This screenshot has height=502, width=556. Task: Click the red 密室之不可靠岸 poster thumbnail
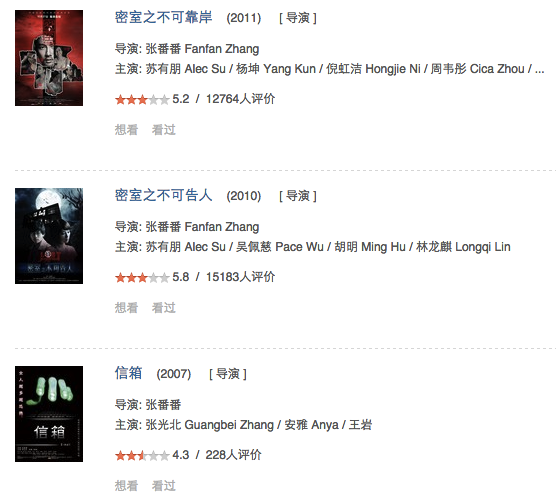point(49,58)
